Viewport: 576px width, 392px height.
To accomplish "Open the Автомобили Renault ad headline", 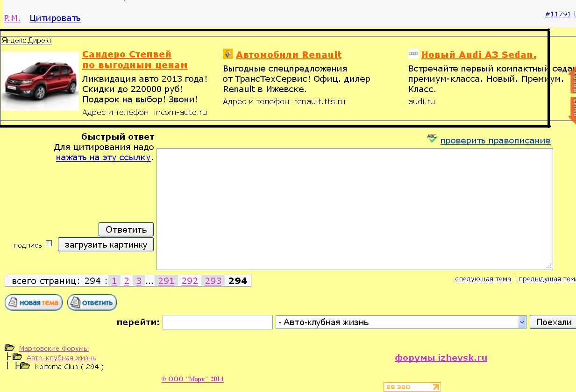I will pos(289,55).
